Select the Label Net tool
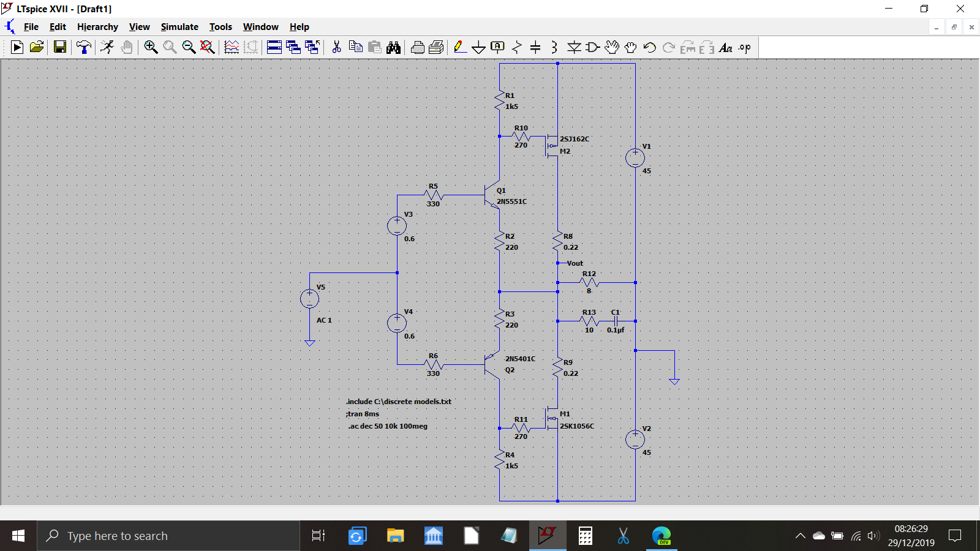Screen dimensions: 980x551 (x=498, y=47)
